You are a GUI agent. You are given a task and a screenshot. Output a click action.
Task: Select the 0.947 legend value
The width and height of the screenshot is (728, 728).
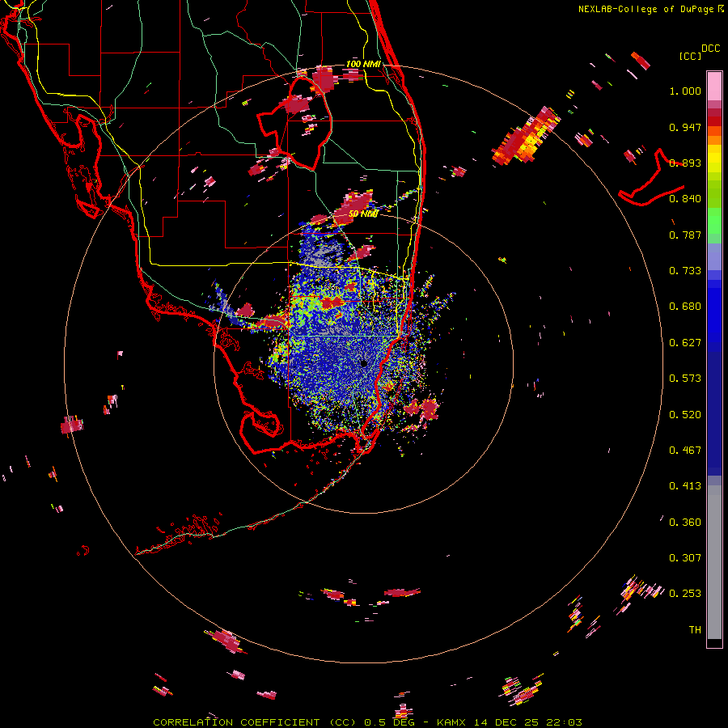(685, 127)
